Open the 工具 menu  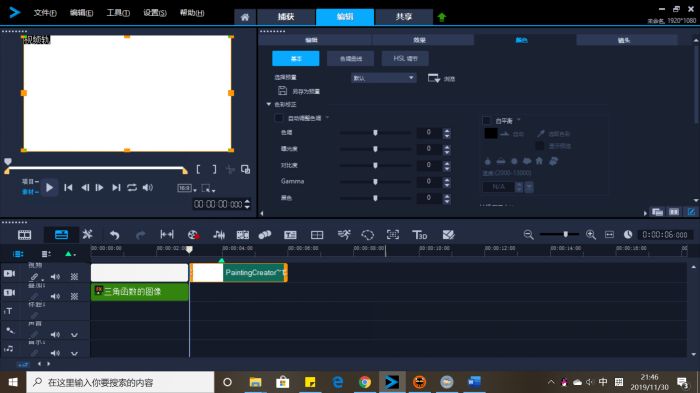118,13
